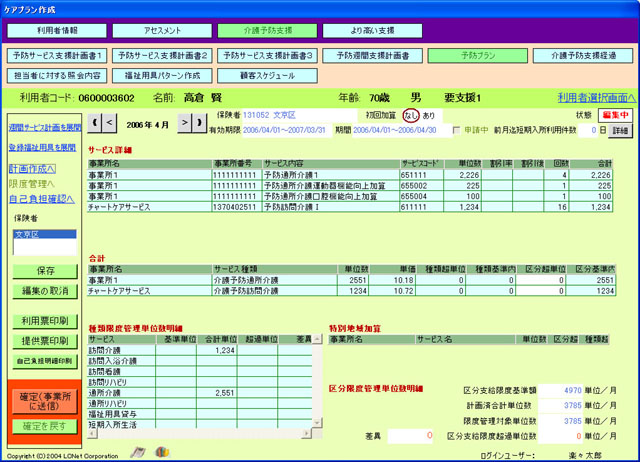Click 提供票印刷 button
640x462 pixels.
point(45,341)
